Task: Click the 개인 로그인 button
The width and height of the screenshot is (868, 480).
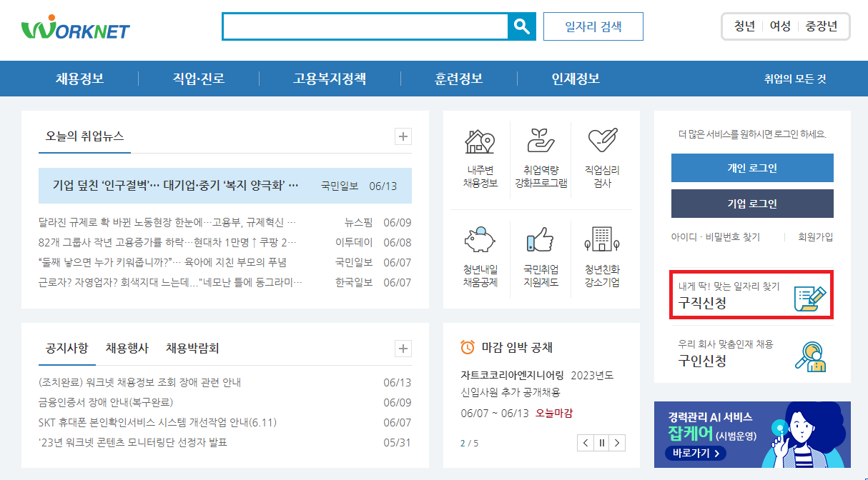Action: 751,168
